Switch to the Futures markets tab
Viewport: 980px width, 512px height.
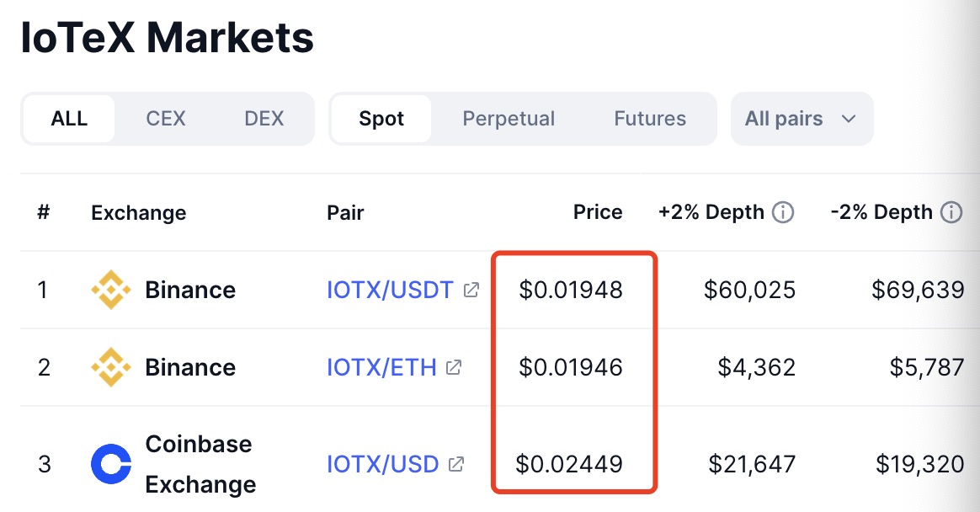click(x=650, y=119)
